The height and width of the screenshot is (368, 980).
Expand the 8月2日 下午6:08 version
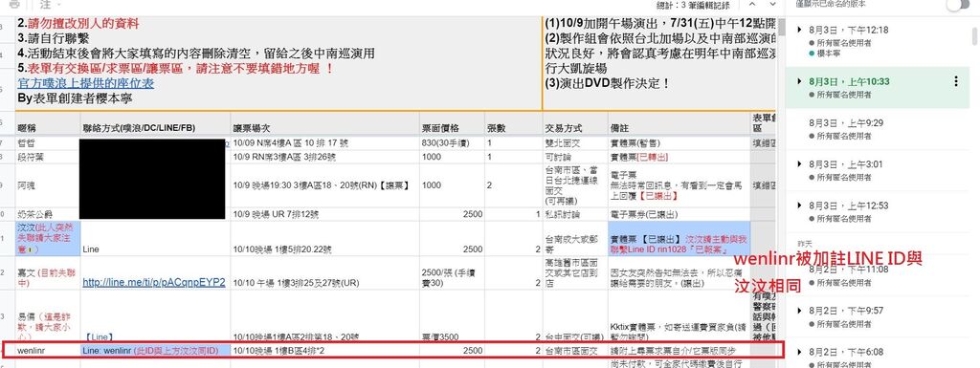click(799, 352)
